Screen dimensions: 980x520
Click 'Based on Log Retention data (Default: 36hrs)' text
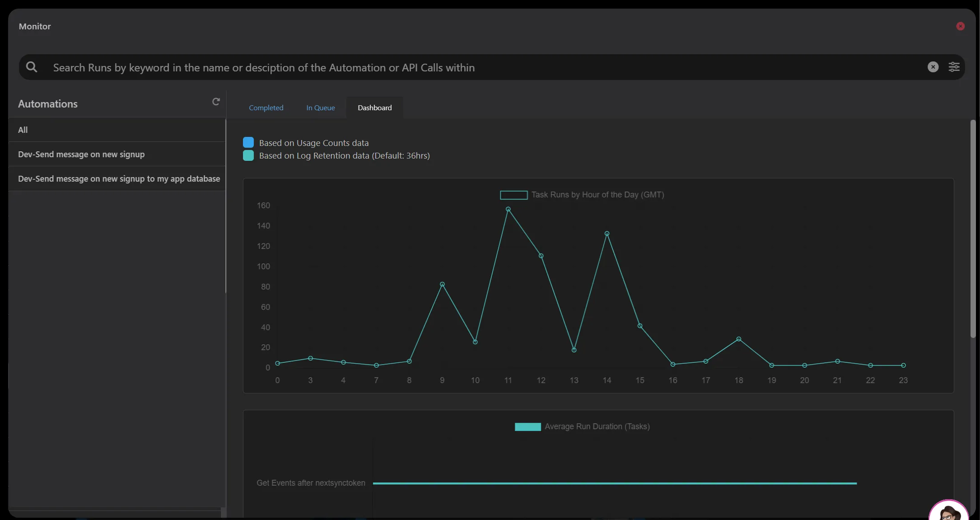345,155
